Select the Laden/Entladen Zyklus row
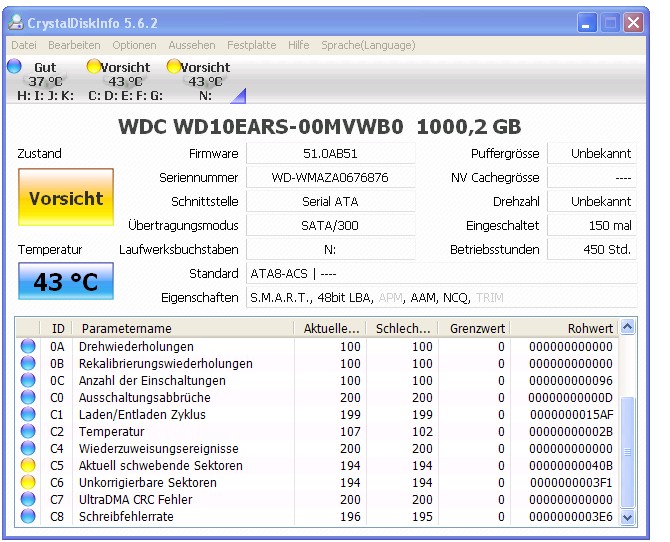This screenshot has height=542, width=670. (x=317, y=414)
